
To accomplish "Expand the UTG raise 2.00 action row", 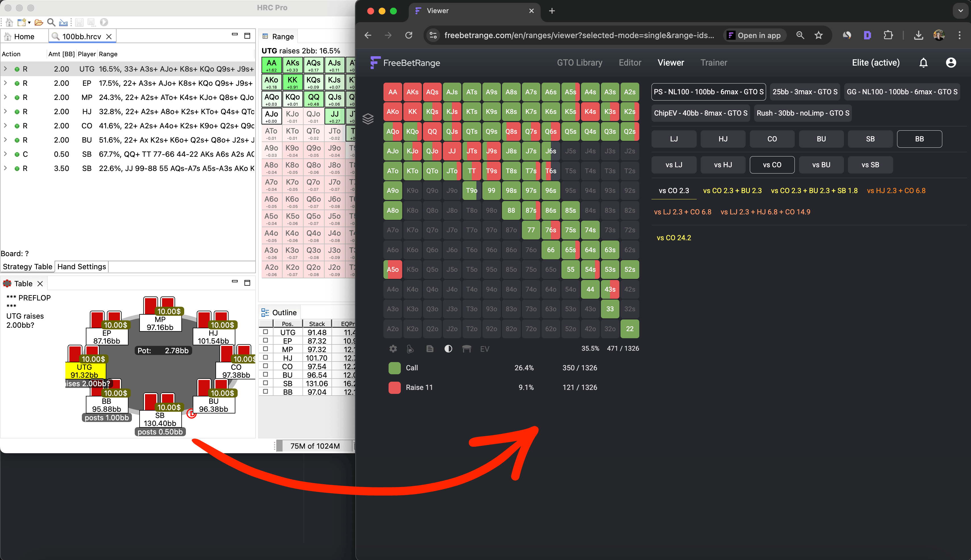I will pyautogui.click(x=5, y=69).
